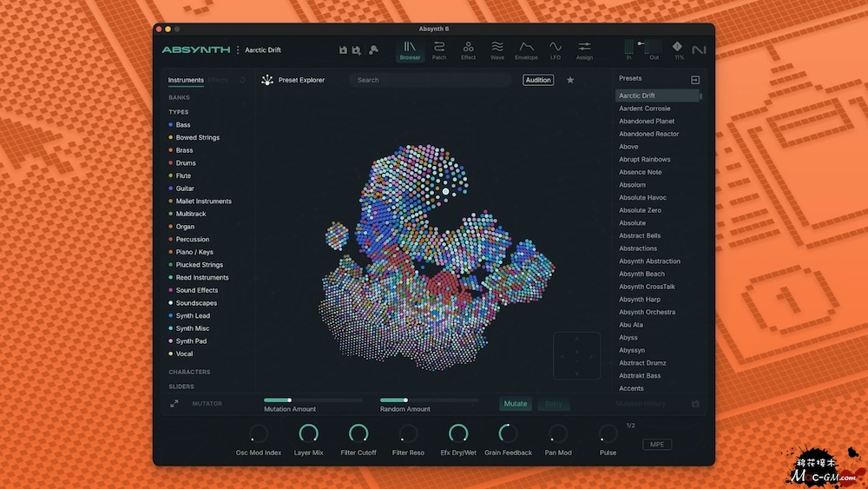Click the preset Search field
868x489 pixels.
click(430, 80)
